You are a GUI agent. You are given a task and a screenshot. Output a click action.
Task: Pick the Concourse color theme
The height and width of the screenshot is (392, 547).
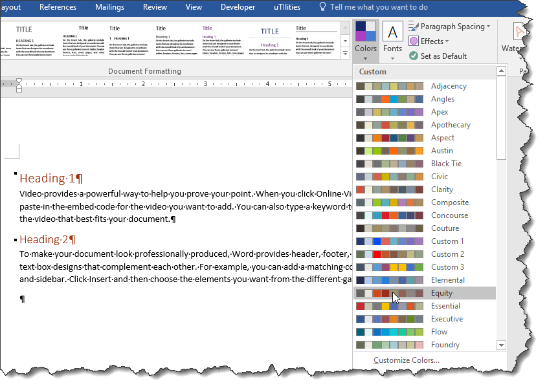(x=425, y=215)
